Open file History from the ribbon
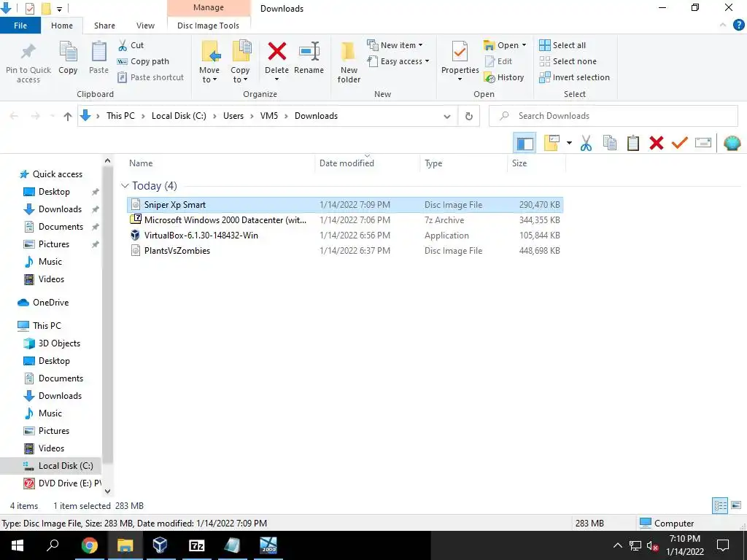Screen dimensions: 747x560 504,77
